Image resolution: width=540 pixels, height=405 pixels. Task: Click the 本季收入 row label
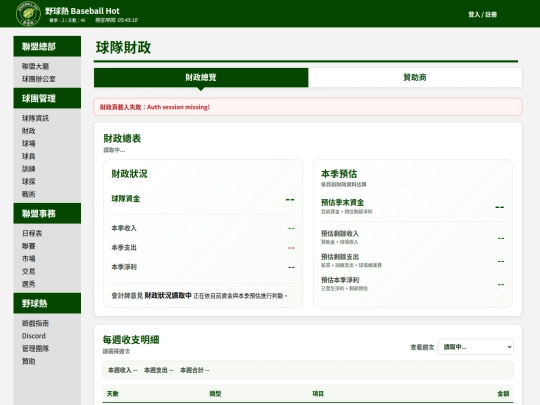(124, 228)
